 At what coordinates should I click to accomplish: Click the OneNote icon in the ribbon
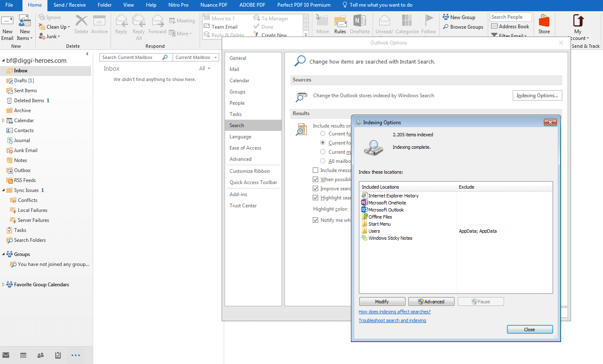click(360, 24)
